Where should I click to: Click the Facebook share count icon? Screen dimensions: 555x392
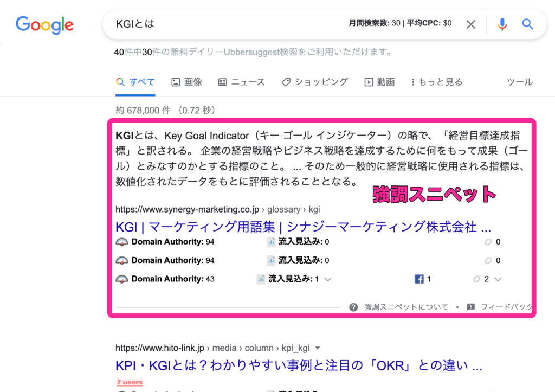tap(419, 279)
